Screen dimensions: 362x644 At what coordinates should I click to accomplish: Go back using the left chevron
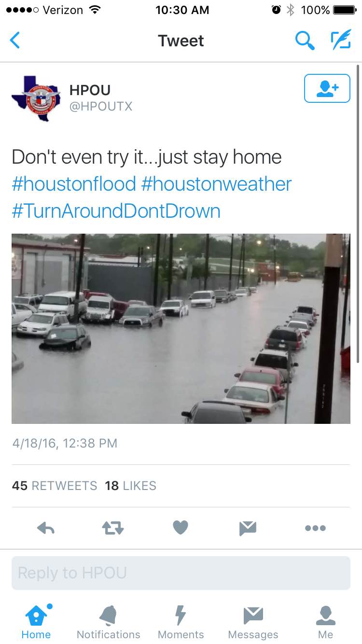coord(15,41)
